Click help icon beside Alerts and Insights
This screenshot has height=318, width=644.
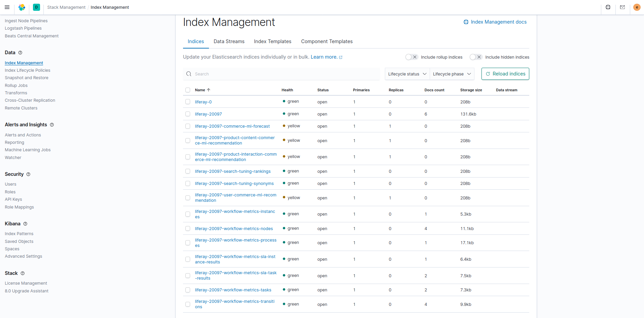pos(52,125)
